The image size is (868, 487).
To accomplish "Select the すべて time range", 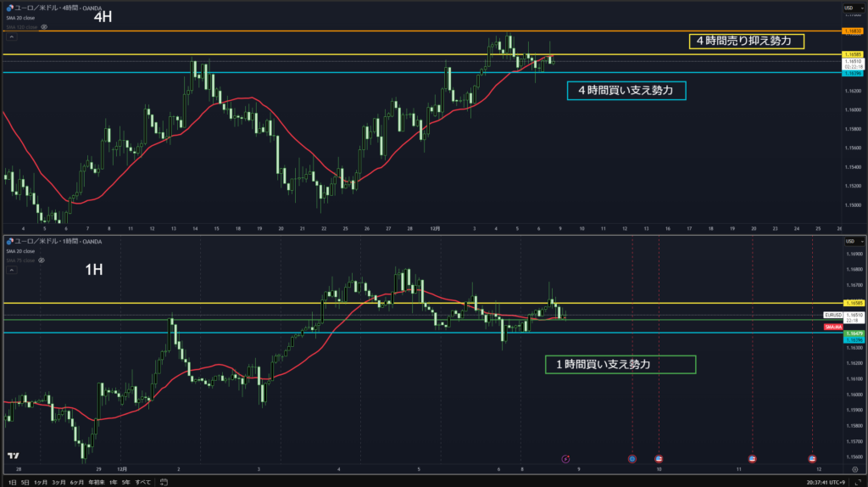I will pyautogui.click(x=143, y=482).
